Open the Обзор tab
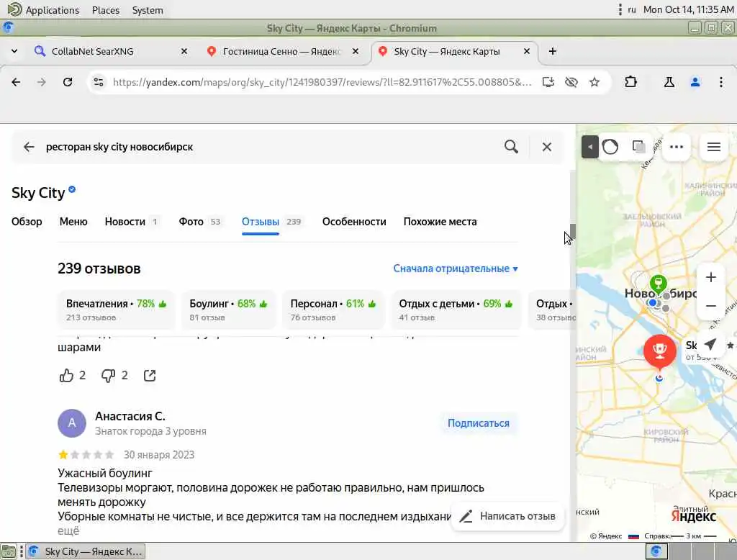This screenshot has width=737, height=560. click(x=27, y=222)
